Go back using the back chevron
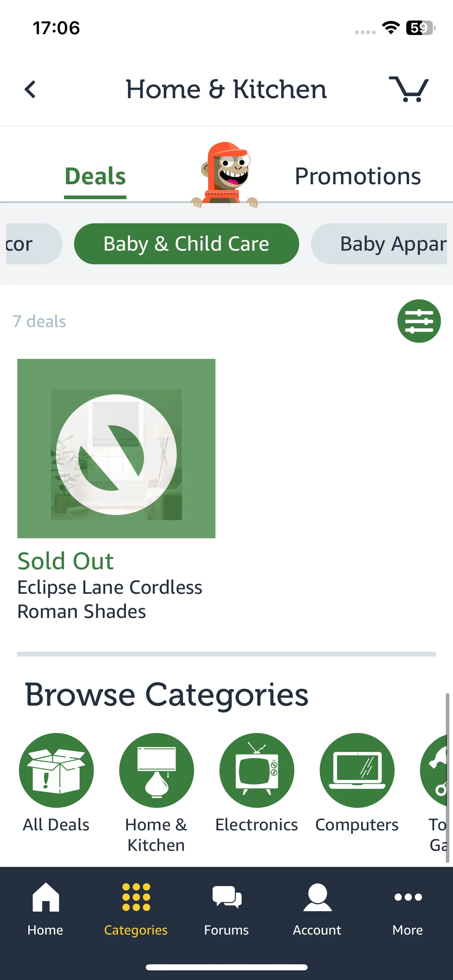The image size is (453, 980). pyautogui.click(x=30, y=89)
